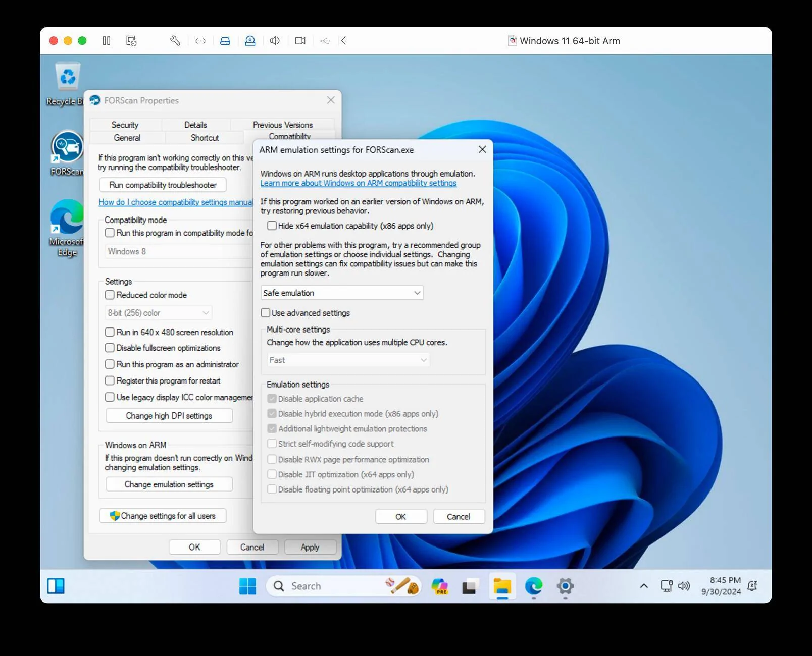Screen dimensions: 812x656
Task: Enable Run this program as an administrator
Action: coord(110,364)
